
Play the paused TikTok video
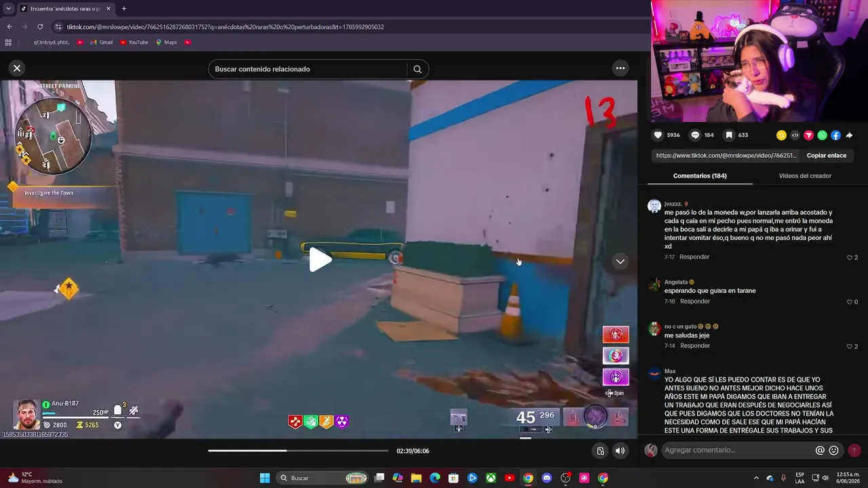tap(320, 259)
